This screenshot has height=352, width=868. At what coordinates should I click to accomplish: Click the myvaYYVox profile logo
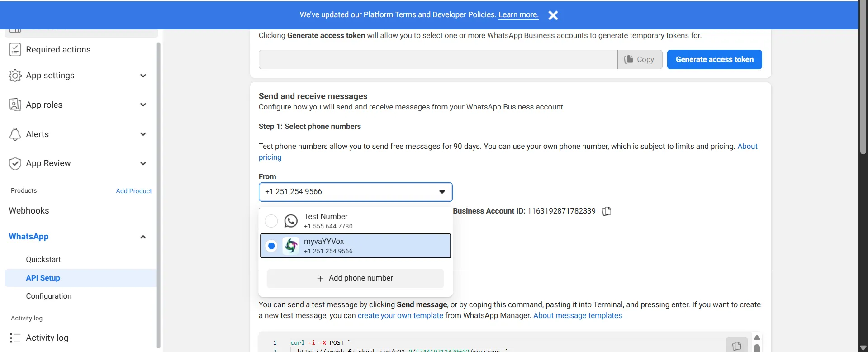pos(291,246)
